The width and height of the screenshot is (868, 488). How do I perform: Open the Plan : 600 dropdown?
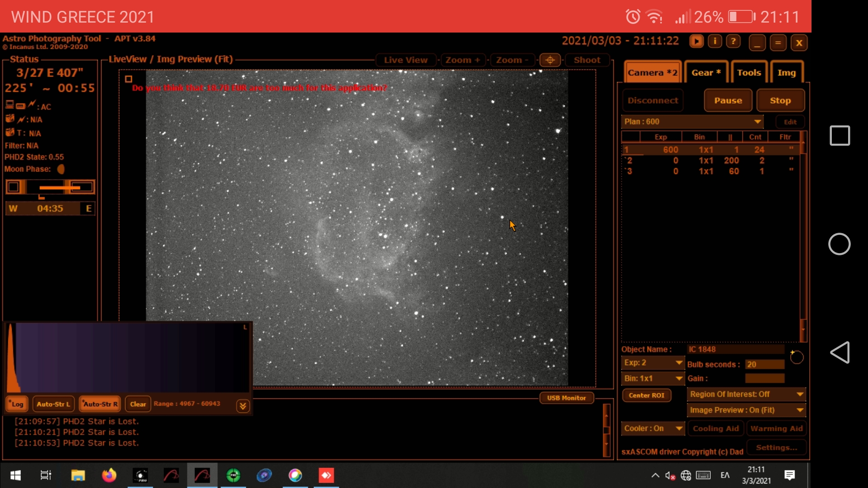pyautogui.click(x=692, y=122)
